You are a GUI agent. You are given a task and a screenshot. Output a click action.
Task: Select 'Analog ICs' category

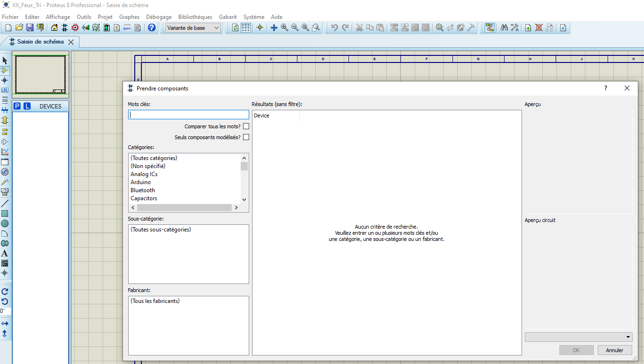(144, 174)
